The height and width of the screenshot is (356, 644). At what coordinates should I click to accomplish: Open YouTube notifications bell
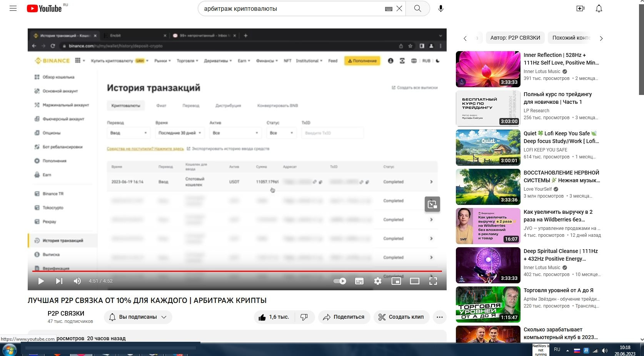[599, 8]
